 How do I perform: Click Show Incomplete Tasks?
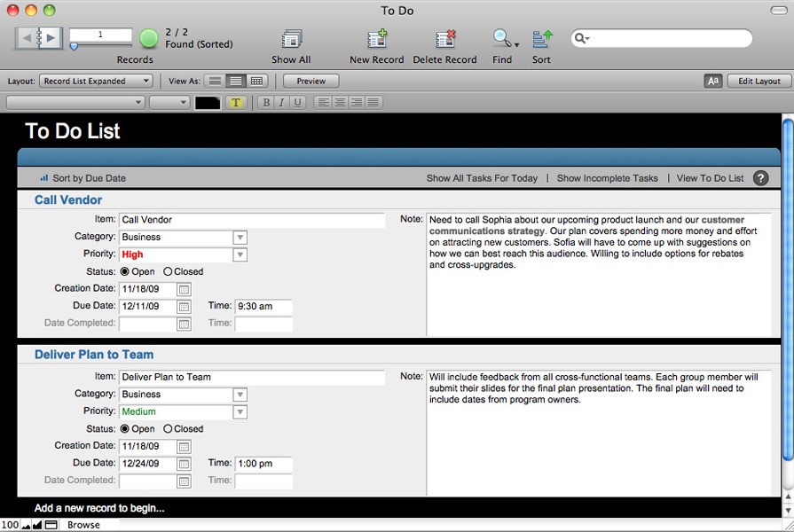pos(607,178)
